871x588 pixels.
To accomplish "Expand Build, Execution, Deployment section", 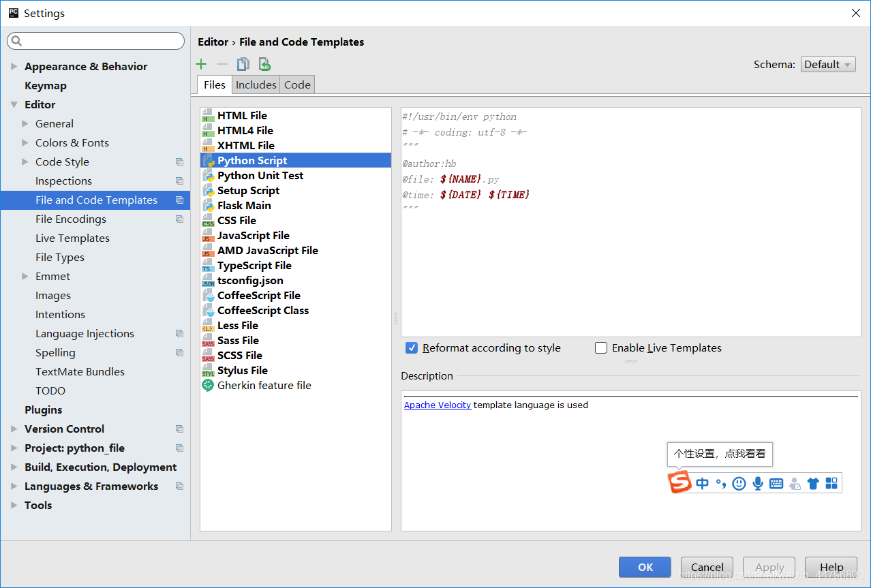I will pyautogui.click(x=14, y=467).
